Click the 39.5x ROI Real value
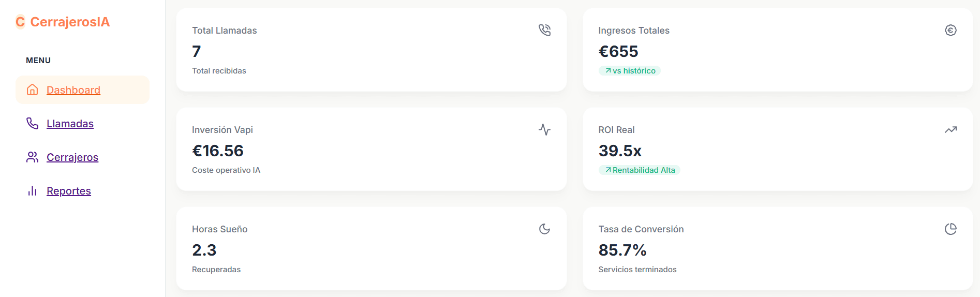This screenshot has width=980, height=297. [x=620, y=151]
